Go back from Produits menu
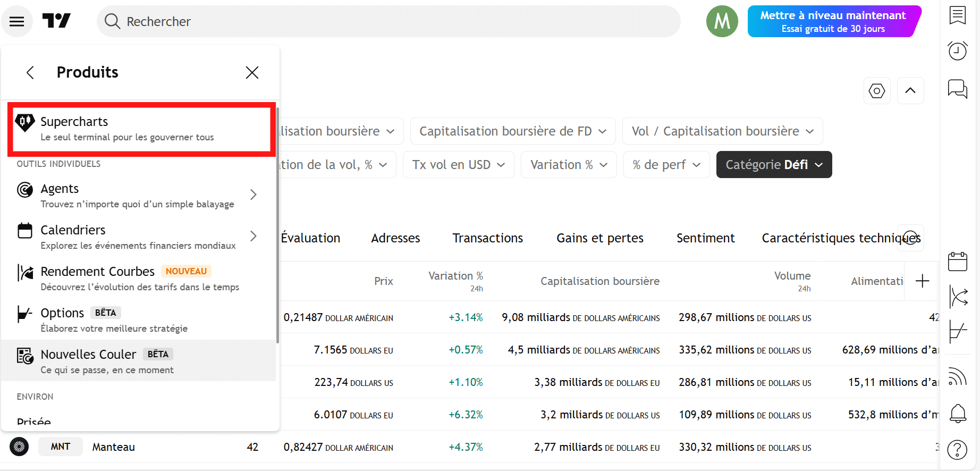This screenshot has width=980, height=471. tap(30, 72)
